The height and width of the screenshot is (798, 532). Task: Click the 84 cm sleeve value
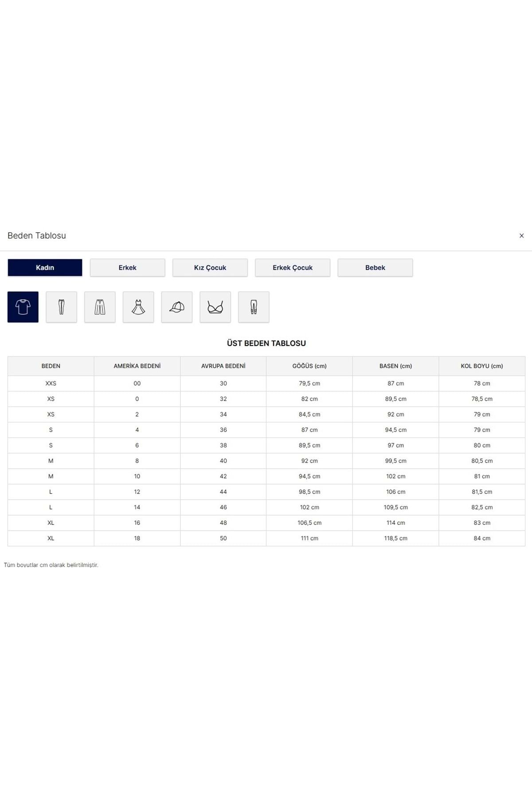point(482,539)
